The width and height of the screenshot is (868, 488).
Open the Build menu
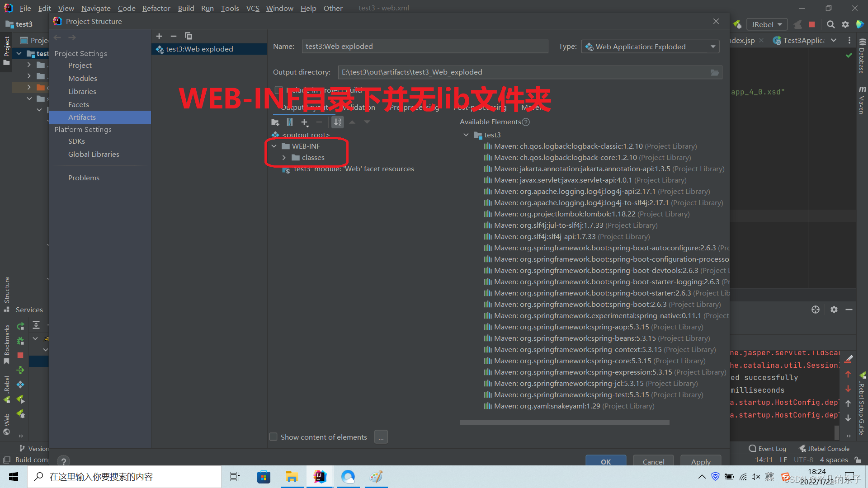186,8
